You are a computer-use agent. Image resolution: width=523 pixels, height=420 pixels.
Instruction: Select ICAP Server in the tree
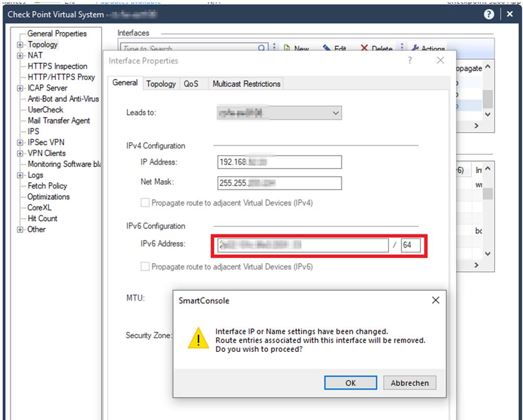47,88
